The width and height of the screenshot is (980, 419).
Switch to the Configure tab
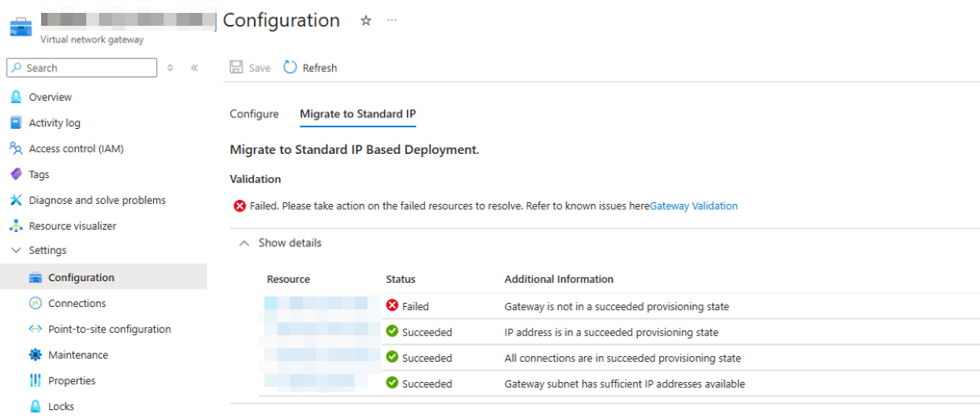(x=254, y=114)
